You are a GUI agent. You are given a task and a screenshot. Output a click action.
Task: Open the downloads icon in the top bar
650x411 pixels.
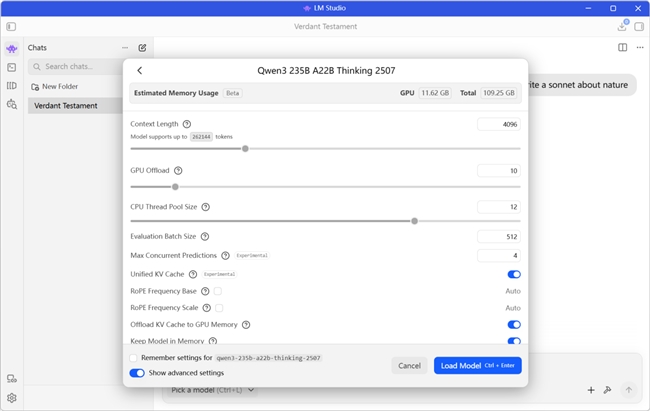[x=622, y=27]
